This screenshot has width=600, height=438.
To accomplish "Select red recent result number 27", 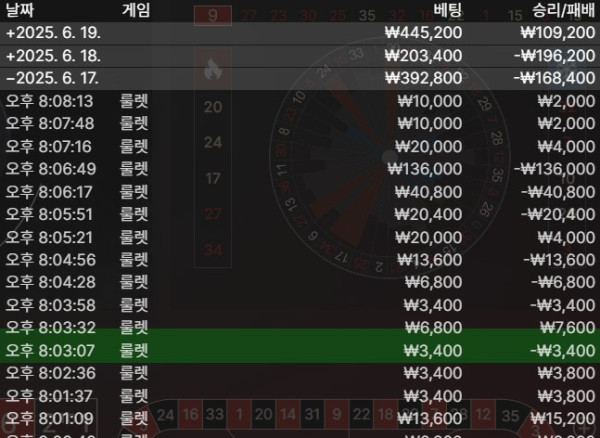I will (211, 213).
